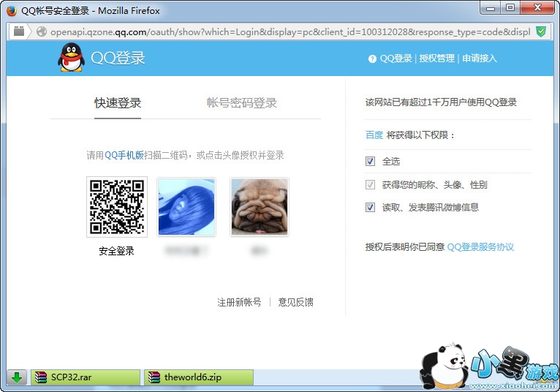Close the Firefox window

click(537, 8)
